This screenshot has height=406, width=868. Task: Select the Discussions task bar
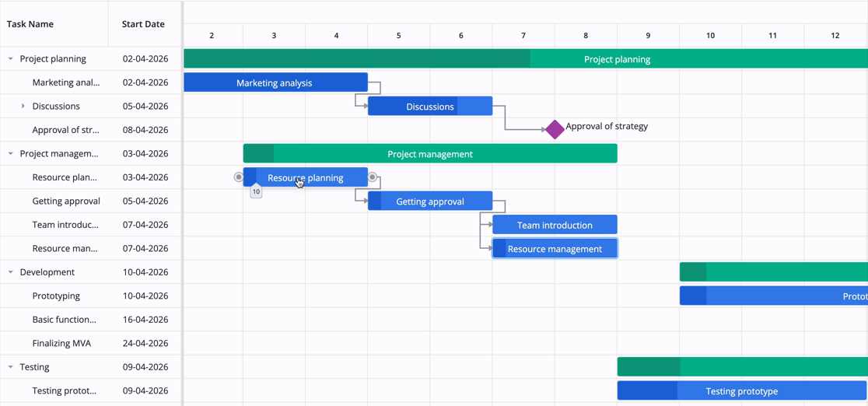[430, 106]
